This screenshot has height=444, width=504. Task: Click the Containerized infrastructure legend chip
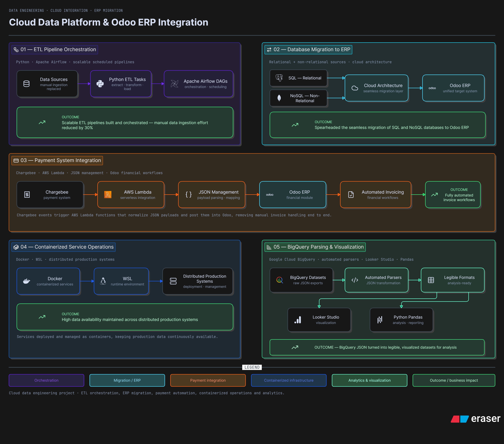coord(289,380)
